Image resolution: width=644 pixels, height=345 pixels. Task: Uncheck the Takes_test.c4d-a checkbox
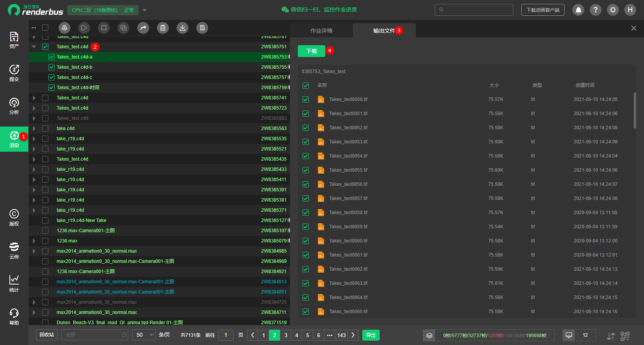[x=52, y=57]
